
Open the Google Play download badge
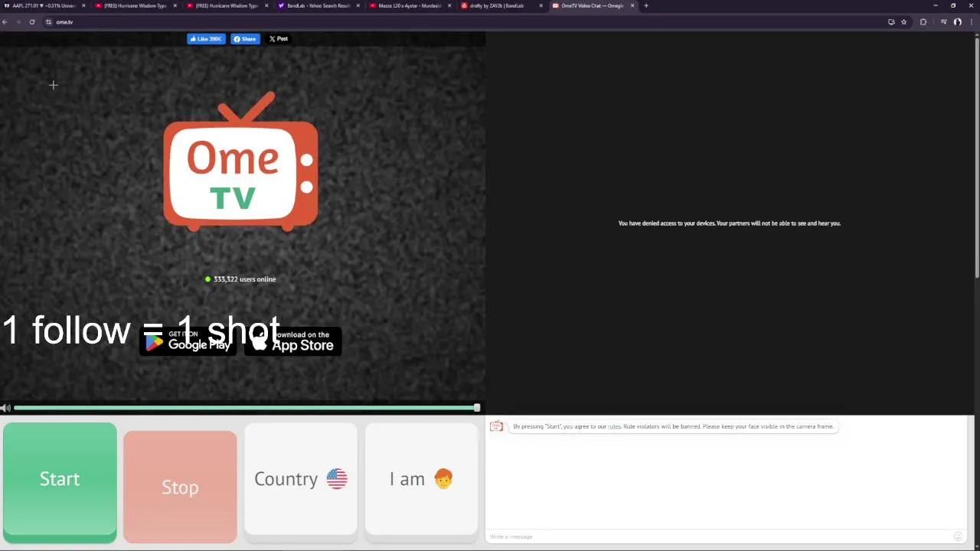point(188,341)
